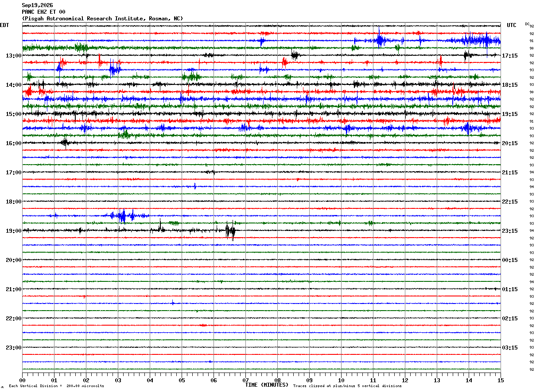
Task: Click the large black burst on 19:00 trace
Action: pos(230,231)
